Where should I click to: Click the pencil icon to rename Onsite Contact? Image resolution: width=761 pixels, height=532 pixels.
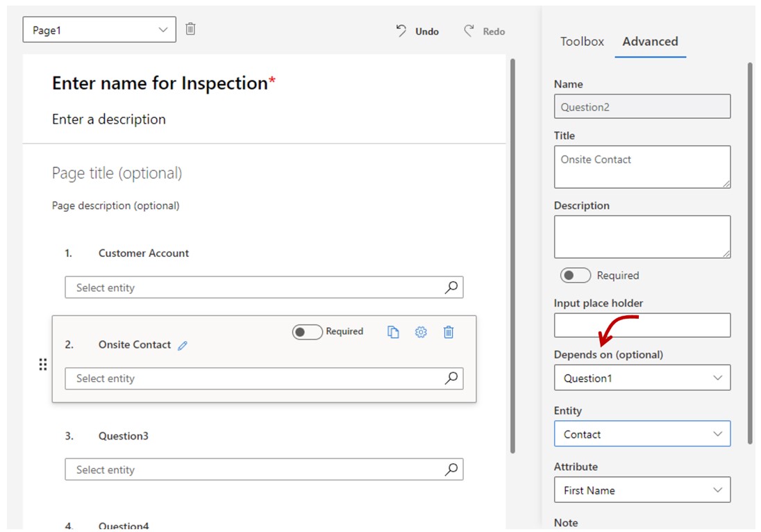(x=182, y=344)
